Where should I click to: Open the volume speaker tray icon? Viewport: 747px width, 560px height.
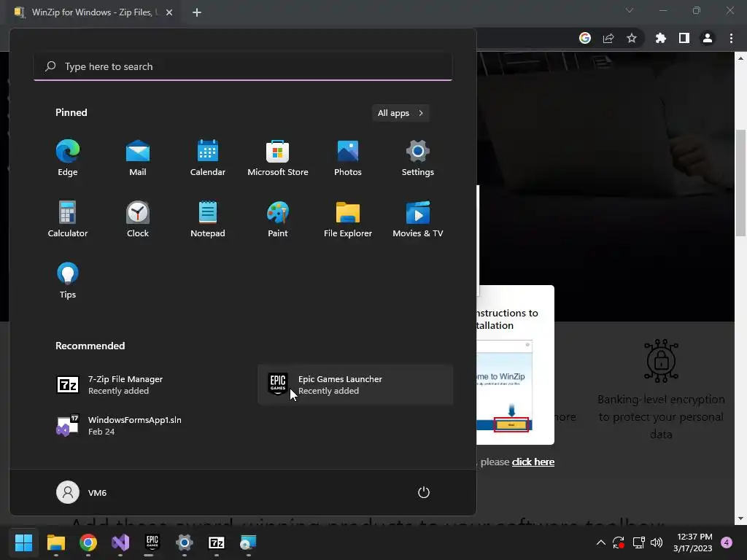[657, 542]
